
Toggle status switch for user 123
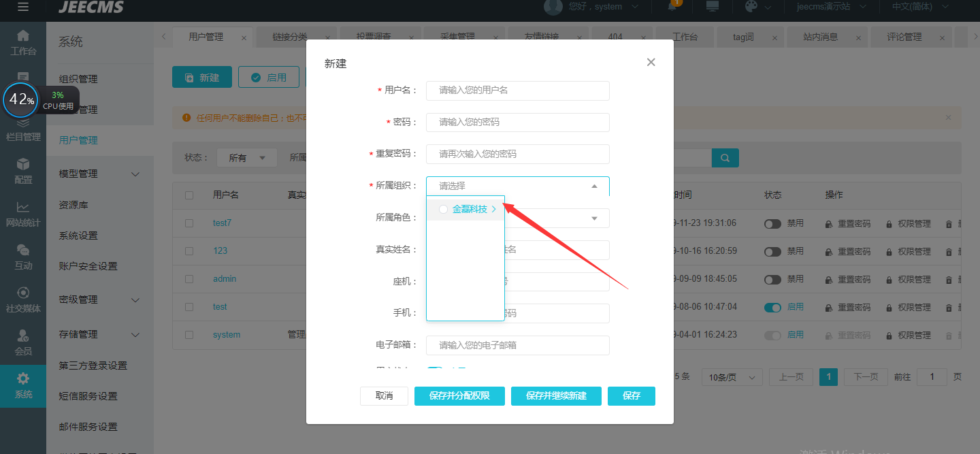tap(772, 251)
